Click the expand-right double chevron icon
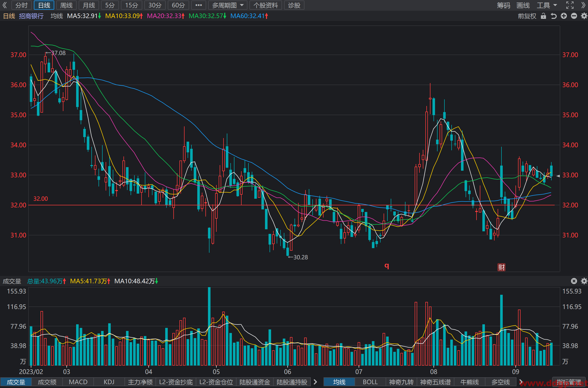Screen dimensions: 588x388 point(583,5)
